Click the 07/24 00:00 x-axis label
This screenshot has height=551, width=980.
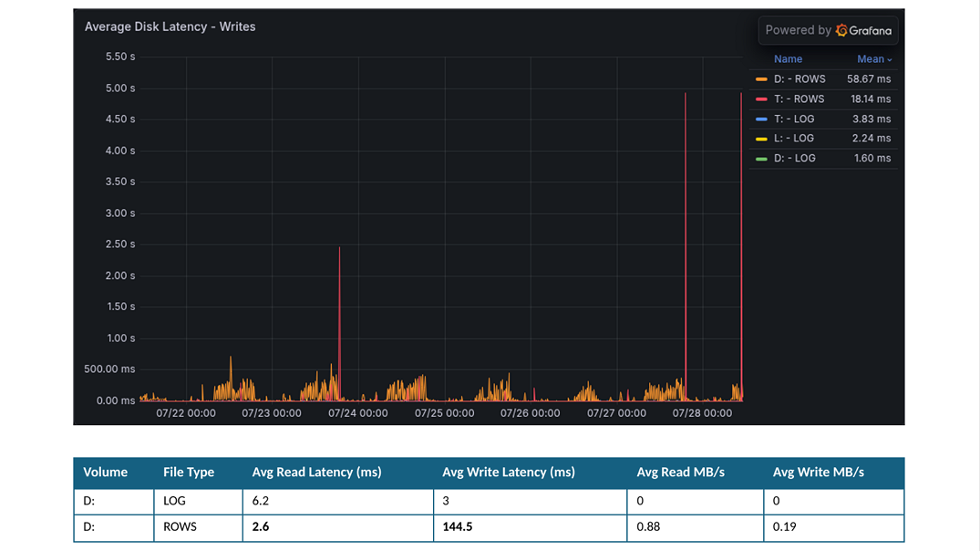(358, 413)
